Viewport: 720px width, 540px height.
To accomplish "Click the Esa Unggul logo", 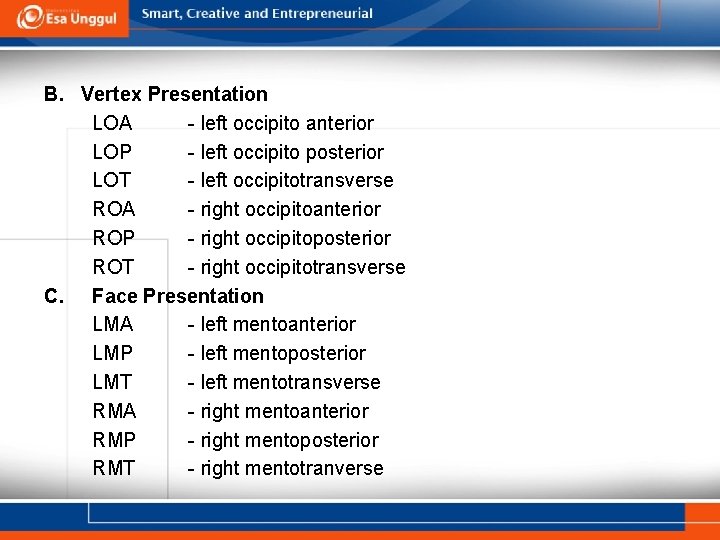I will coord(67,17).
